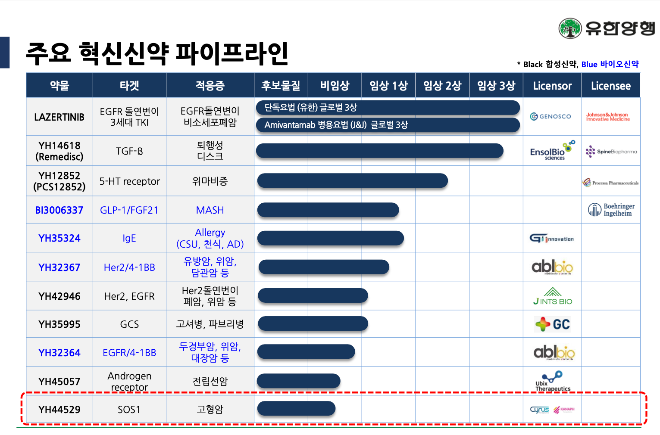Click the 후보물질 column header

[281, 85]
